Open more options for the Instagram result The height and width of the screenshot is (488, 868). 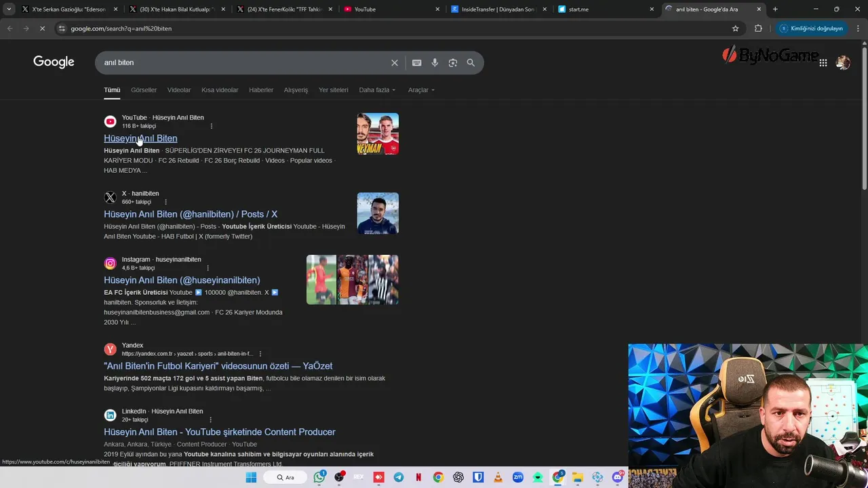(x=208, y=268)
